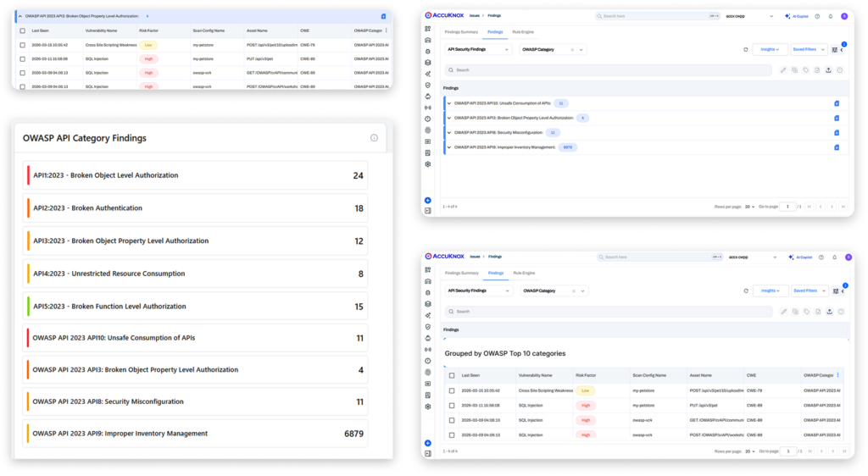Click filter settings icon beside Saved Filters, upper window

835,50
